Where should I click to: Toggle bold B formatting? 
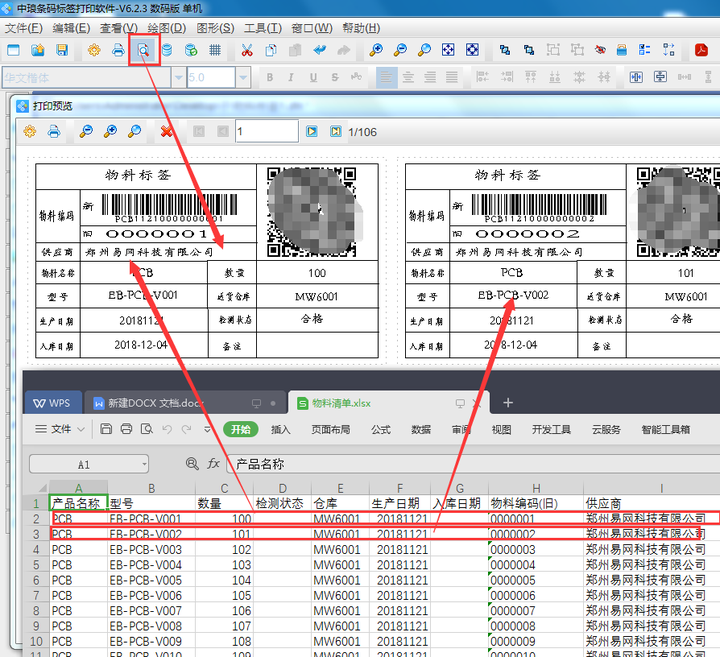(270, 78)
